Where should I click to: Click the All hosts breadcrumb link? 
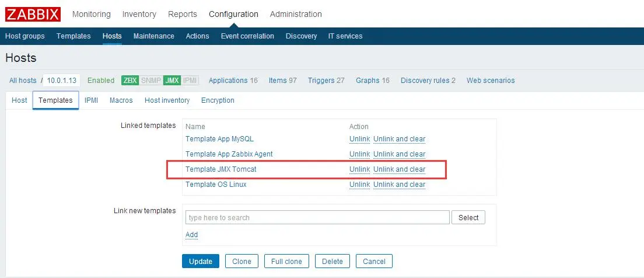click(23, 81)
